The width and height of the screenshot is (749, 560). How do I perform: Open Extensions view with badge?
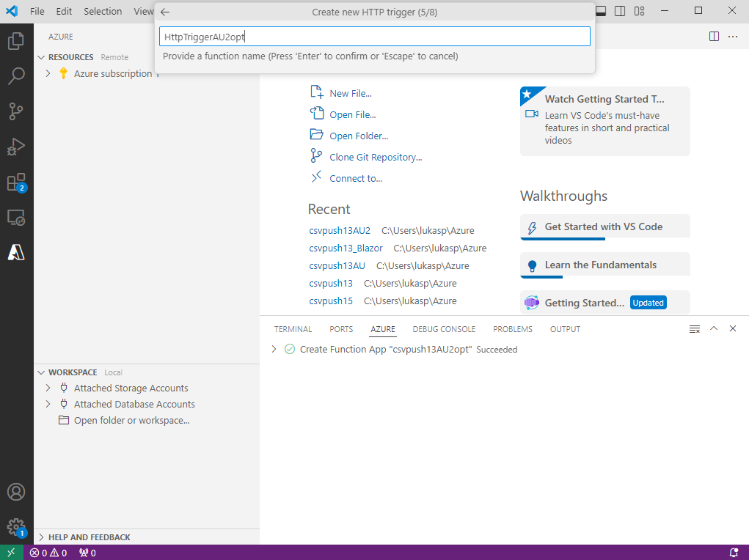click(x=16, y=183)
